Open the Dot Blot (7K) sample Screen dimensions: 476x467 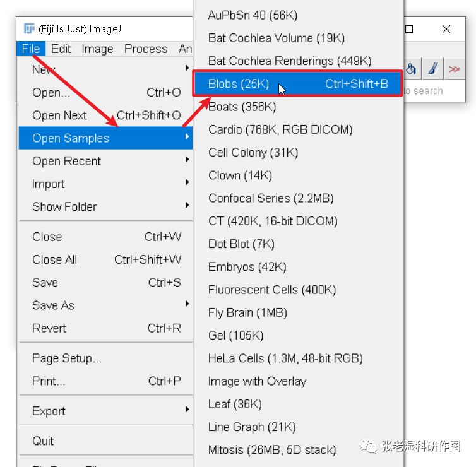click(298, 244)
